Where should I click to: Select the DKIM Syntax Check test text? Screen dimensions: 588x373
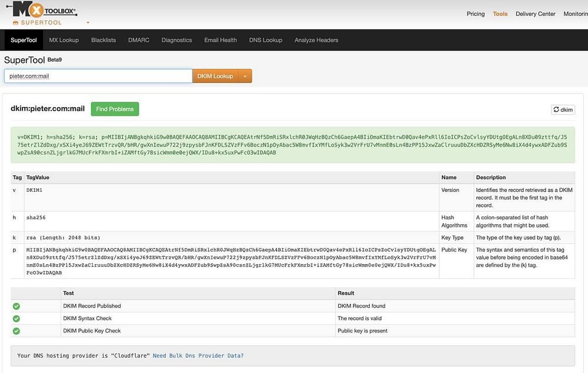[88, 318]
